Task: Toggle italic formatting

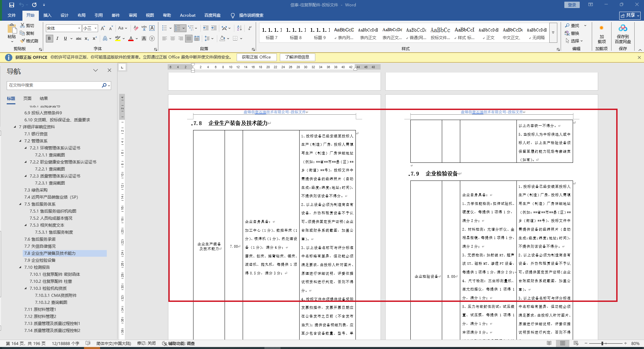Action: 57,38
